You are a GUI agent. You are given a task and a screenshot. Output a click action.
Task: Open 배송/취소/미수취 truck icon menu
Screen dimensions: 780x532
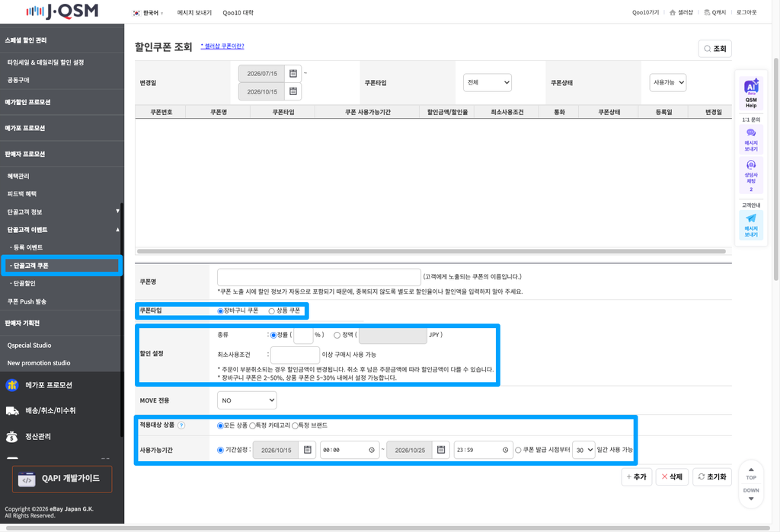click(x=12, y=411)
